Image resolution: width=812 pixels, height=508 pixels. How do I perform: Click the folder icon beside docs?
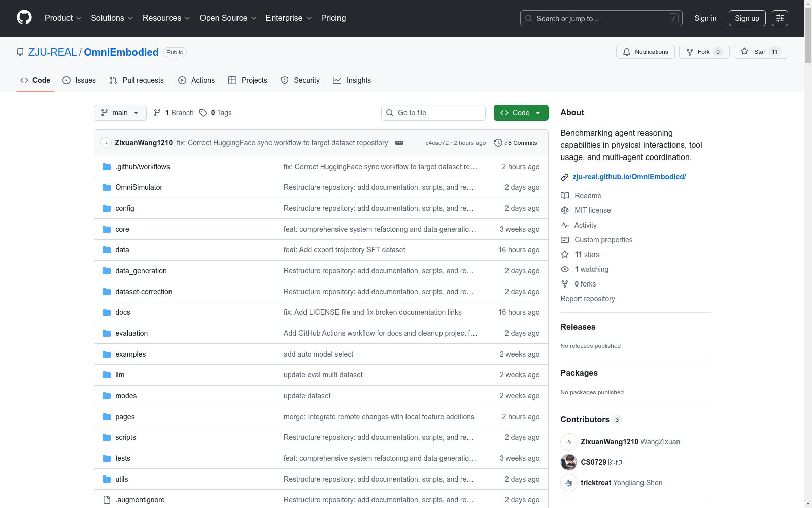point(107,312)
